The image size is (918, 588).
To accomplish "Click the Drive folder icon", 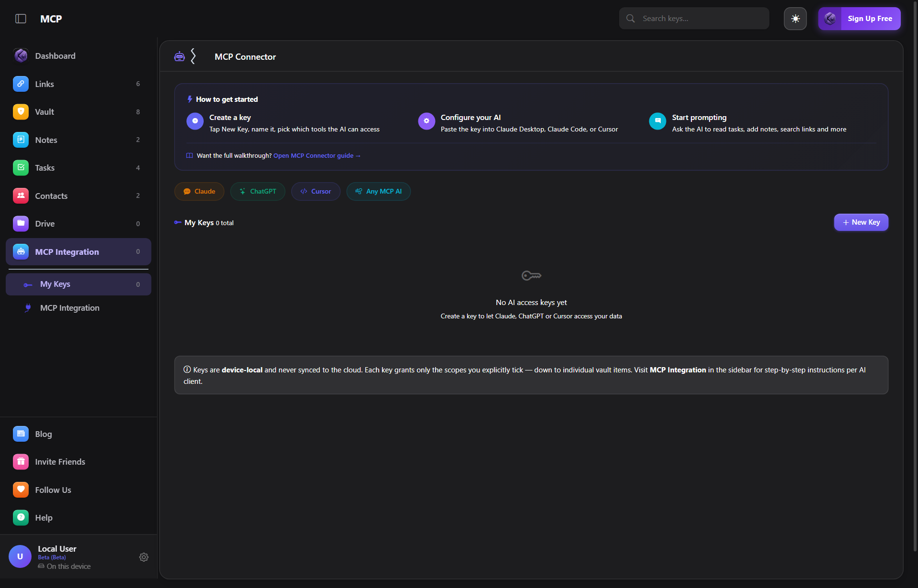I will pos(21,223).
